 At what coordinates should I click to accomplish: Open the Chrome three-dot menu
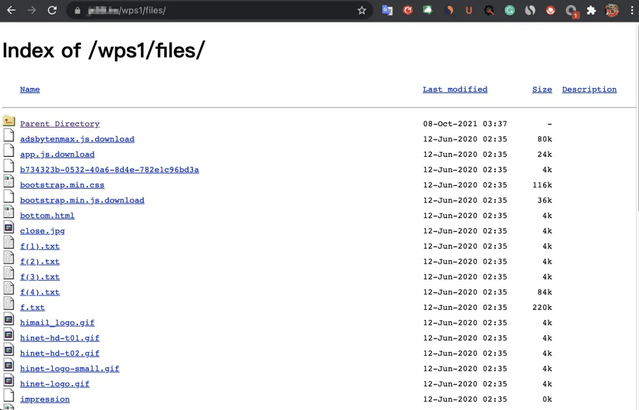coord(632,11)
